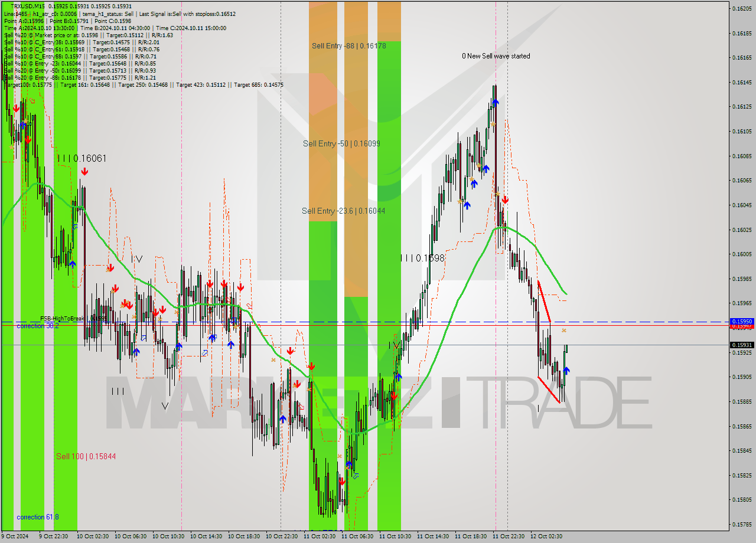Click the 0.15905 price axis value
This screenshot has width=756, height=543.
741,377
